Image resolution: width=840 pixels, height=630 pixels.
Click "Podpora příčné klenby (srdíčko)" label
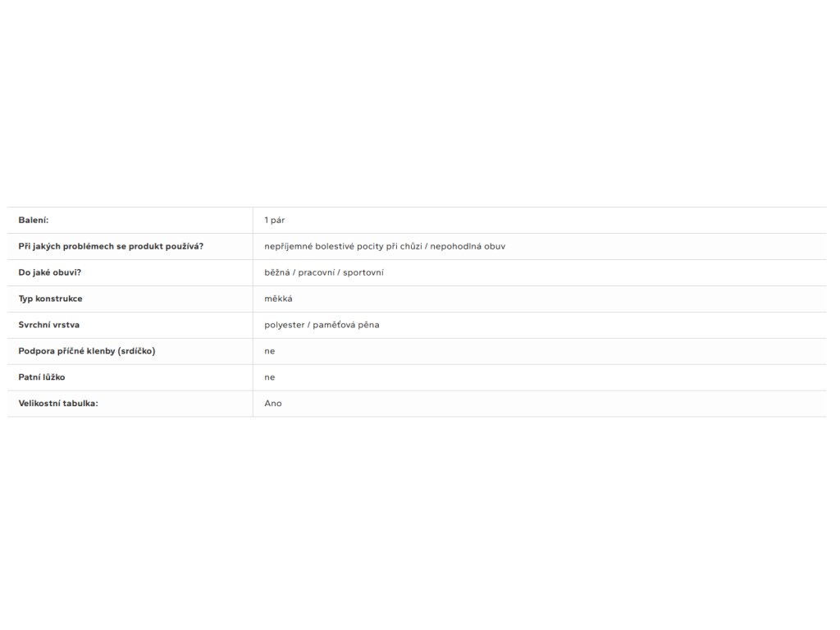(87, 351)
